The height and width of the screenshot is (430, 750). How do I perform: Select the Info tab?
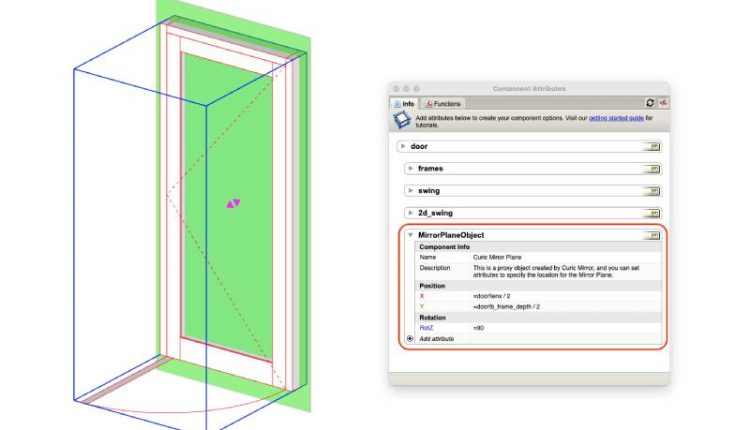click(x=405, y=103)
